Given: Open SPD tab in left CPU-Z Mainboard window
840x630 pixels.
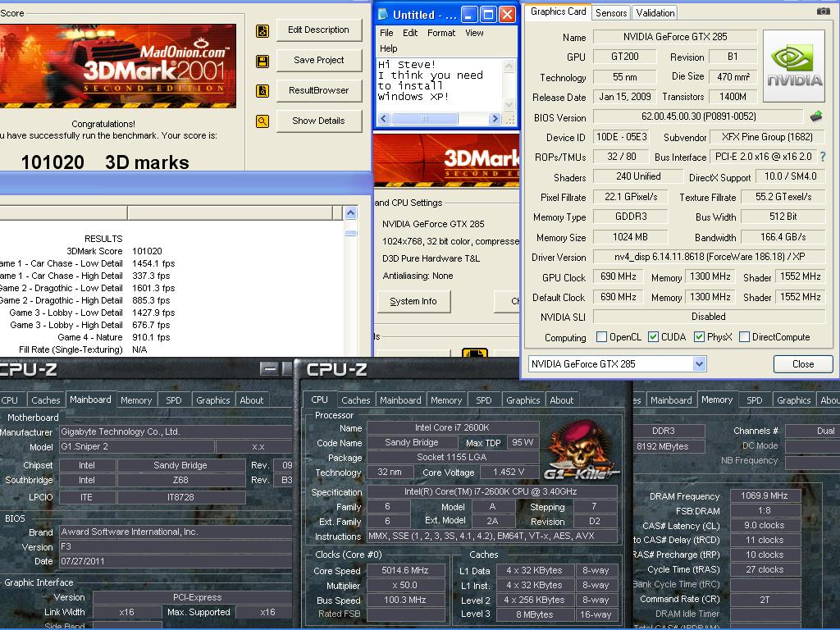Looking at the screenshot, I should pos(174,400).
